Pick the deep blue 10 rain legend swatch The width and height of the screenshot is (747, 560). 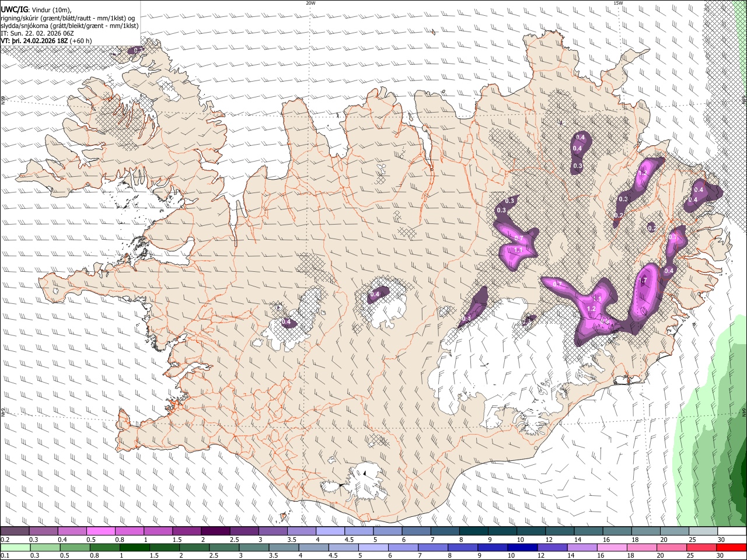point(523,548)
